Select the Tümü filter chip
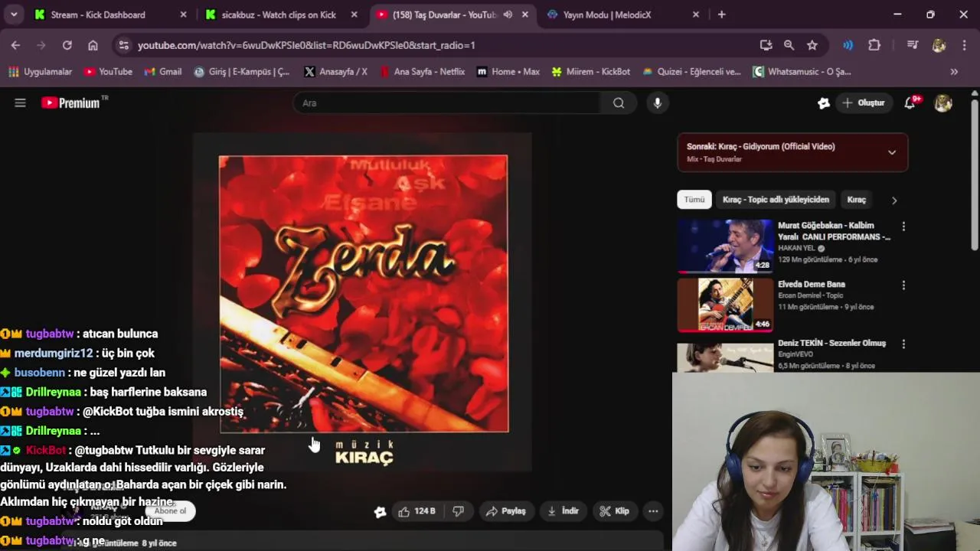Screen dimensions: 980x551 [x=694, y=200]
